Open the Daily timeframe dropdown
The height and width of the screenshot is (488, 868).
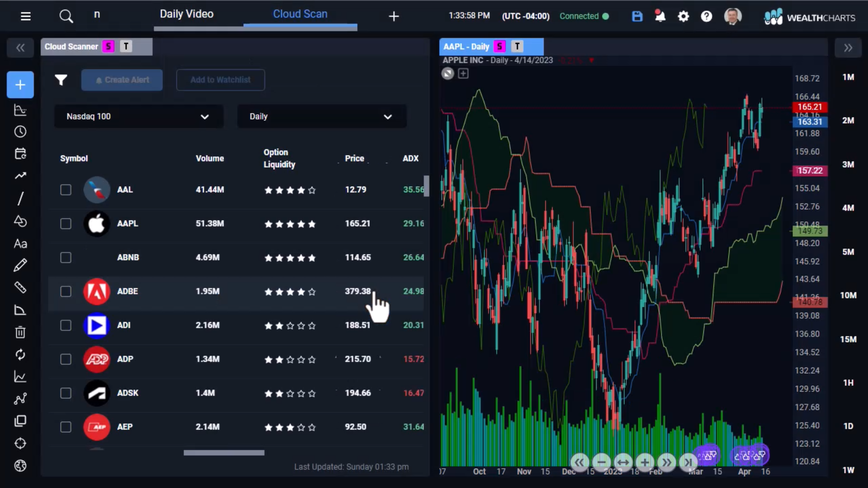click(x=321, y=117)
